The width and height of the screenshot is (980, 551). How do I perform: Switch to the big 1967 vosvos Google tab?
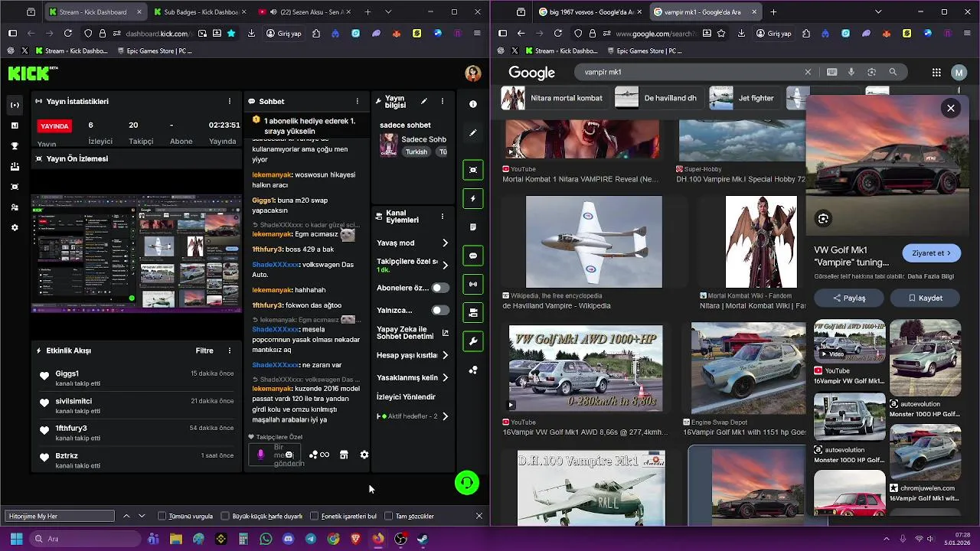[x=590, y=12]
